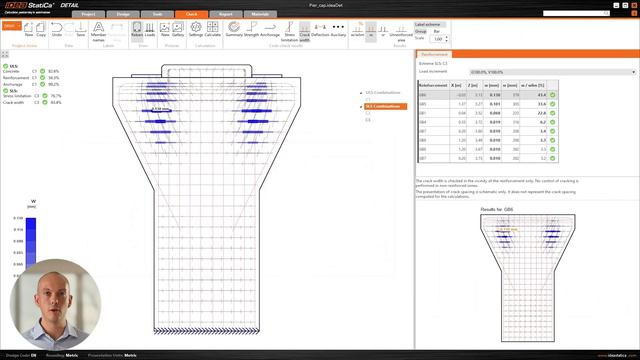Toggle the Bar label scheme option
The height and width of the screenshot is (360, 640).
click(437, 31)
